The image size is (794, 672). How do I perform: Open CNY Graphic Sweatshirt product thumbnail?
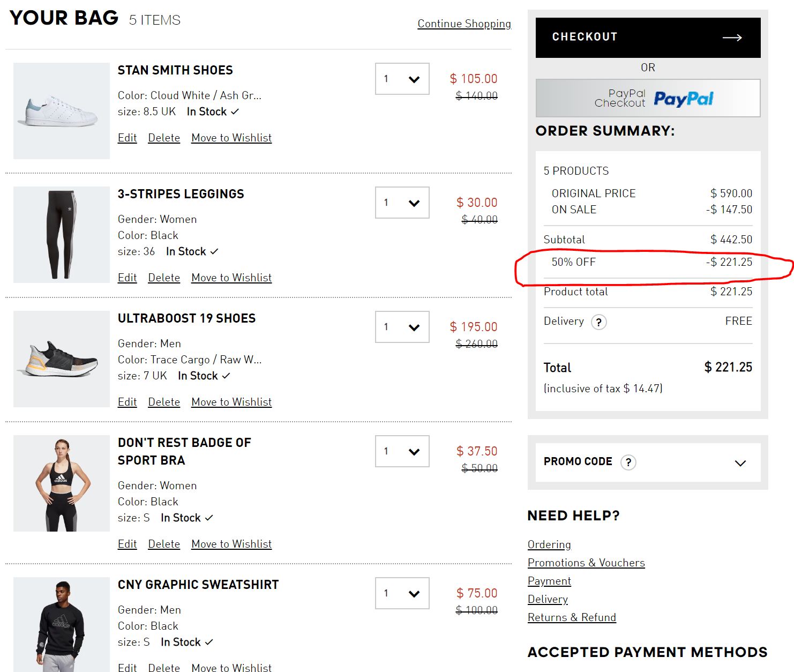tap(62, 624)
